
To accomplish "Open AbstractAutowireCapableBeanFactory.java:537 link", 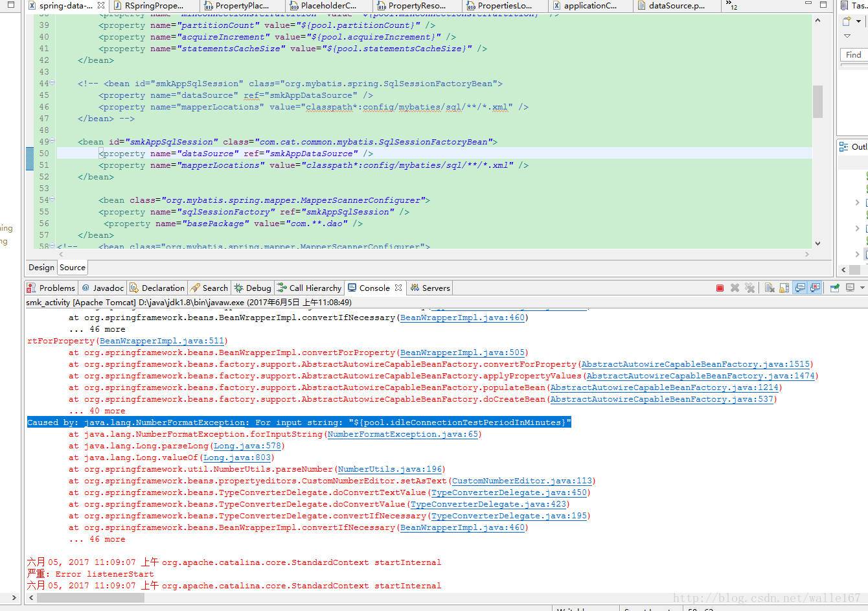I will click(662, 399).
